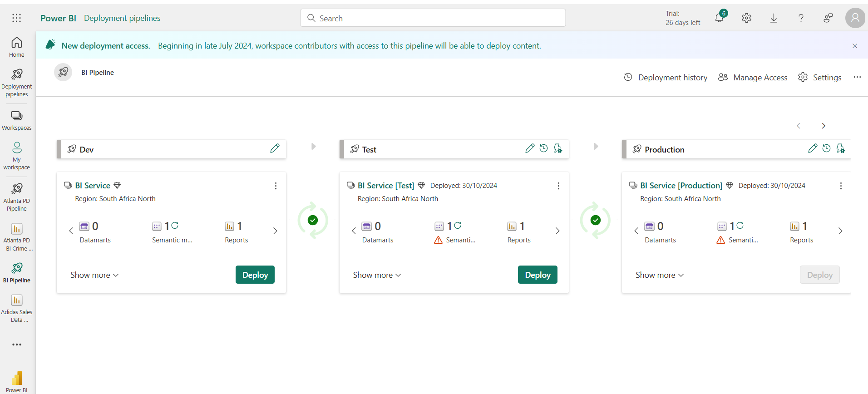Open Atlanta PD Pipeline sidebar item

click(x=17, y=197)
